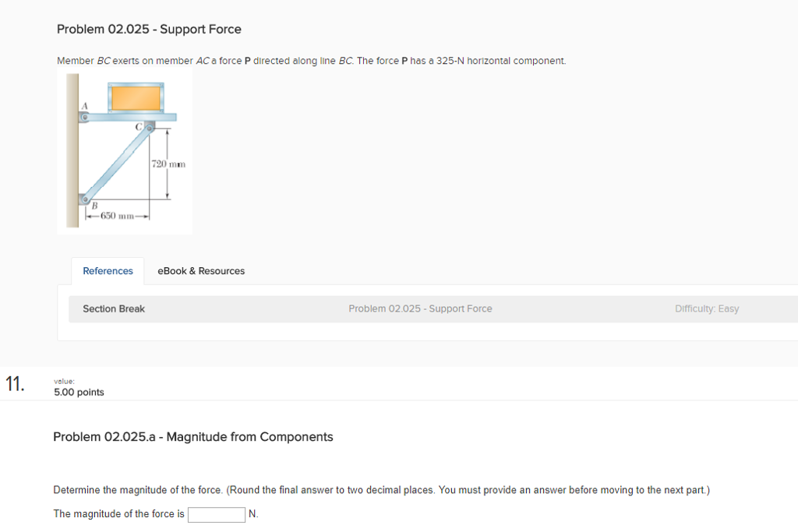Open Problem 02.025 - Support Force link
The image size is (798, 532).
point(420,308)
